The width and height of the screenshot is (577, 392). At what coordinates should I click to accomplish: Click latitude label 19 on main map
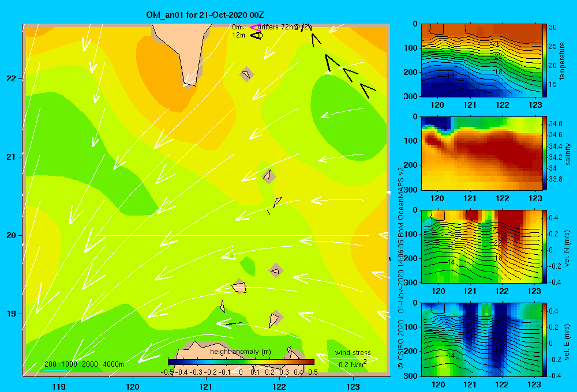click(11, 314)
